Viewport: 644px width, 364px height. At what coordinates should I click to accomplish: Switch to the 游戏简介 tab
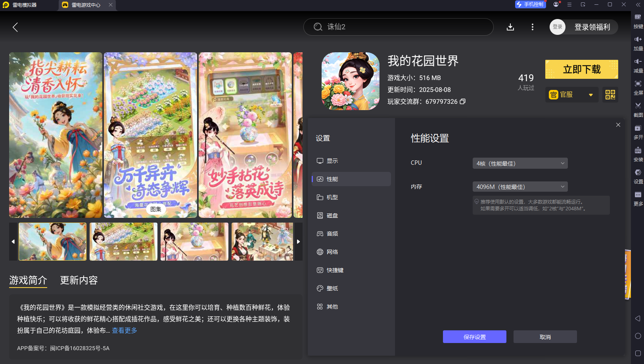point(28,280)
